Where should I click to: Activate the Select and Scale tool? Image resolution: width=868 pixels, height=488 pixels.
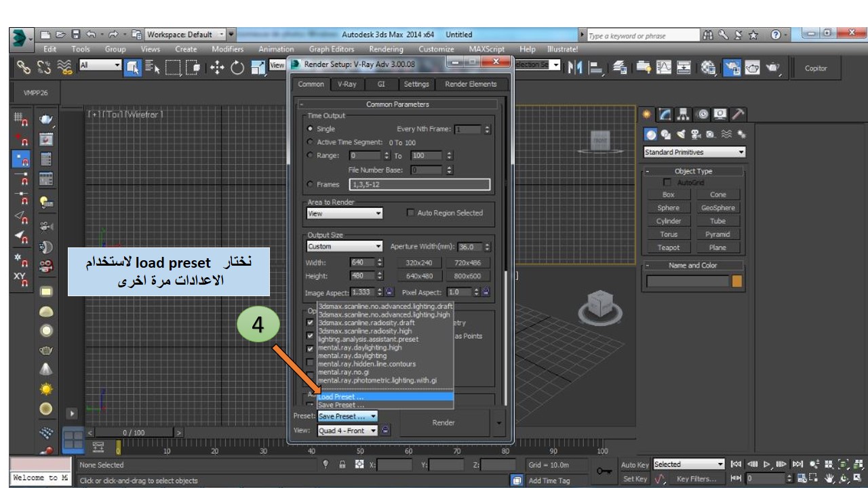[258, 67]
